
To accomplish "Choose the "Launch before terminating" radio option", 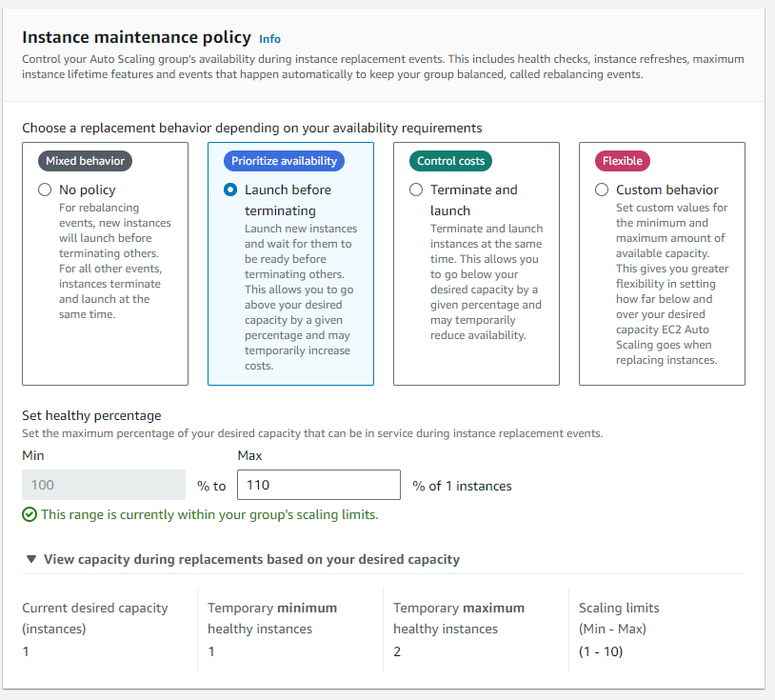I will [230, 190].
